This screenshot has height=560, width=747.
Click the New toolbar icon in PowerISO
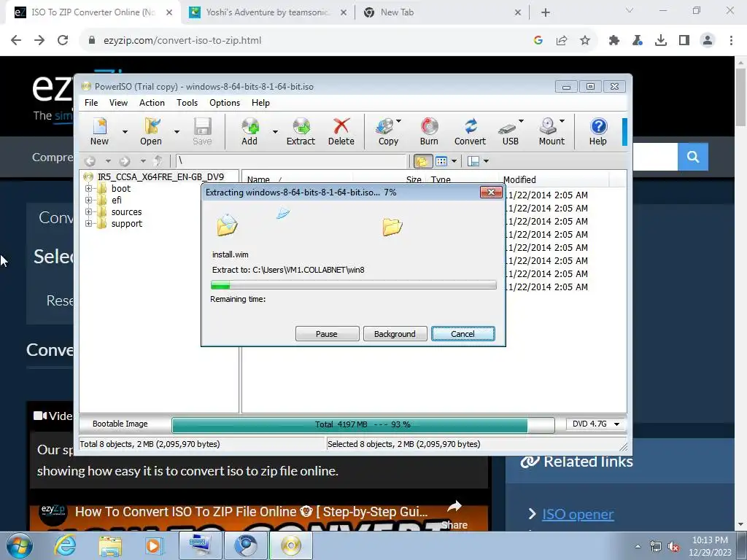99,131
